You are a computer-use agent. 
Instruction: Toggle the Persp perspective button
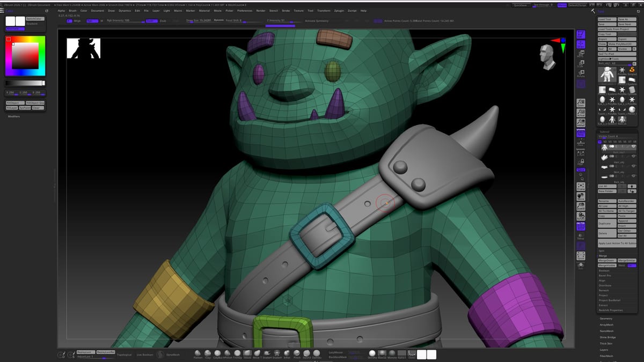(581, 134)
